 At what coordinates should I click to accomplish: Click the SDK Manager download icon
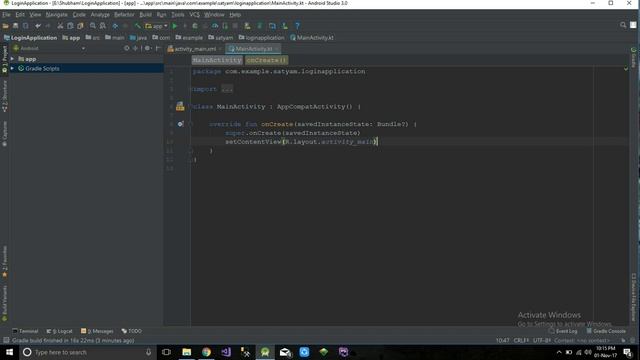pos(284,26)
